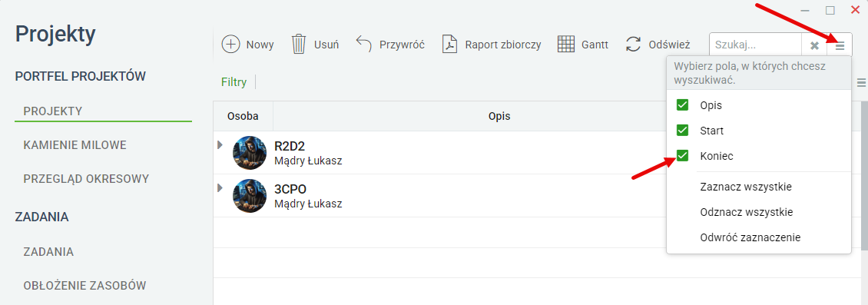Maximize the application window
Image resolution: width=868 pixels, height=305 pixels.
click(830, 10)
